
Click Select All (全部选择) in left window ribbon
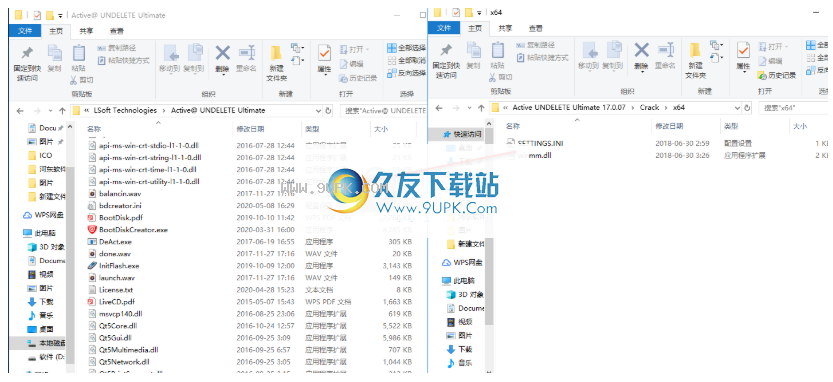coord(406,48)
